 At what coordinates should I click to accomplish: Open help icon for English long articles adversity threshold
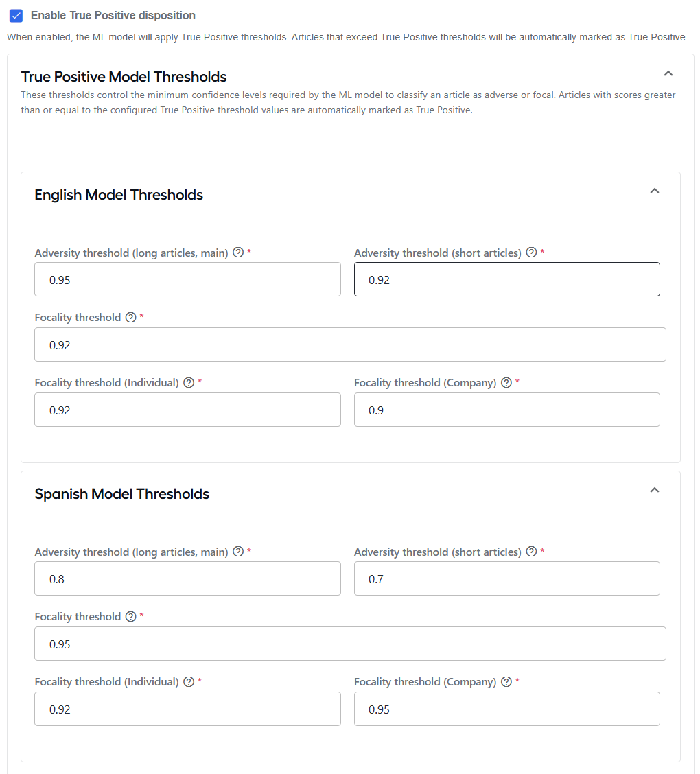click(x=238, y=253)
